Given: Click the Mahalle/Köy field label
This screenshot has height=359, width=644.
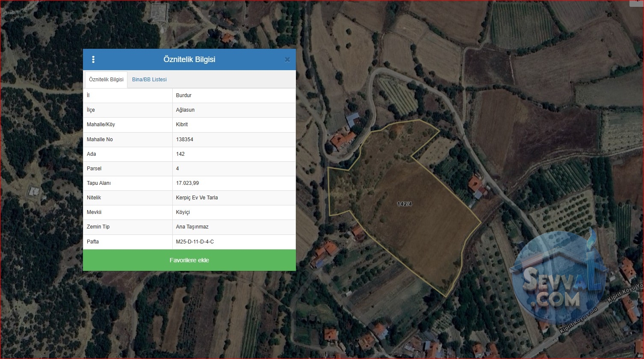Looking at the screenshot, I should coord(101,125).
